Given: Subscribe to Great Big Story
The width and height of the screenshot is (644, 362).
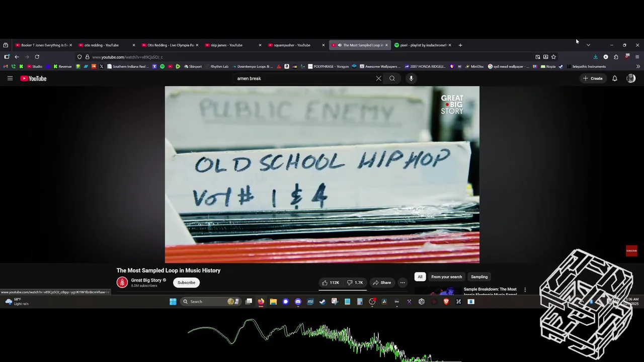Looking at the screenshot, I should pos(186,283).
